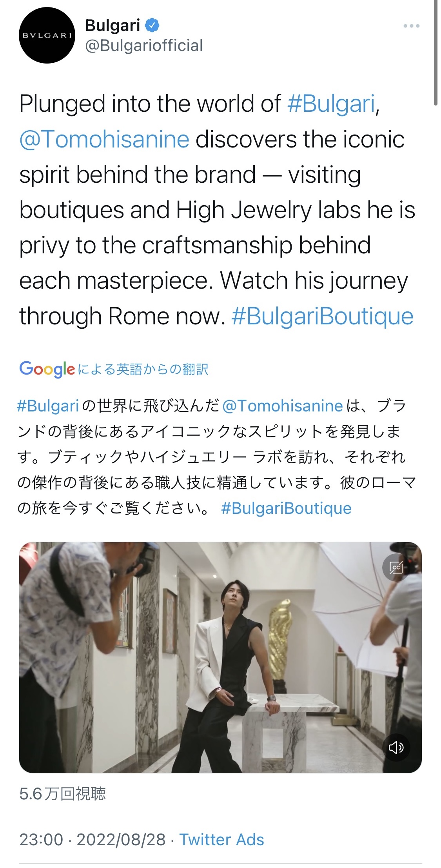Click the vertical scrollbar on the right
The width and height of the screenshot is (441, 868).
click(436, 53)
